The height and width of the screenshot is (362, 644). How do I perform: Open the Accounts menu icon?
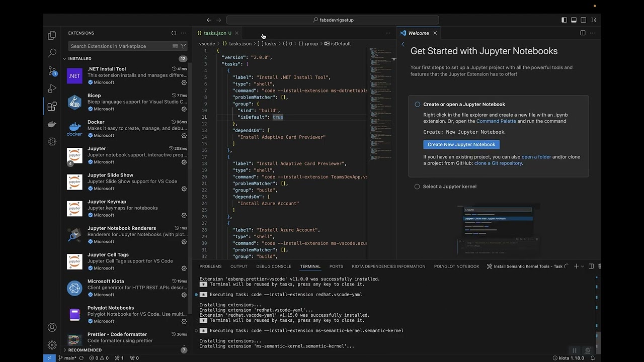coord(52,327)
